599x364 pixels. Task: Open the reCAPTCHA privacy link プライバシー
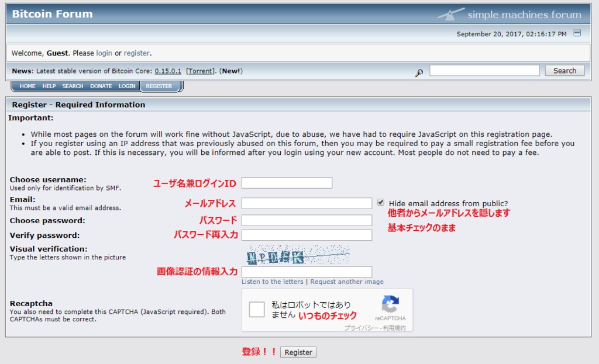(x=361, y=328)
